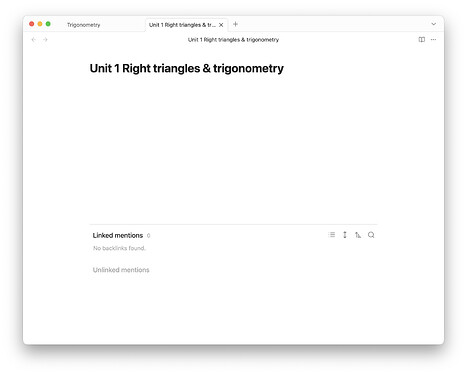
Task: Show the backlinks search filter
Action: tap(371, 235)
